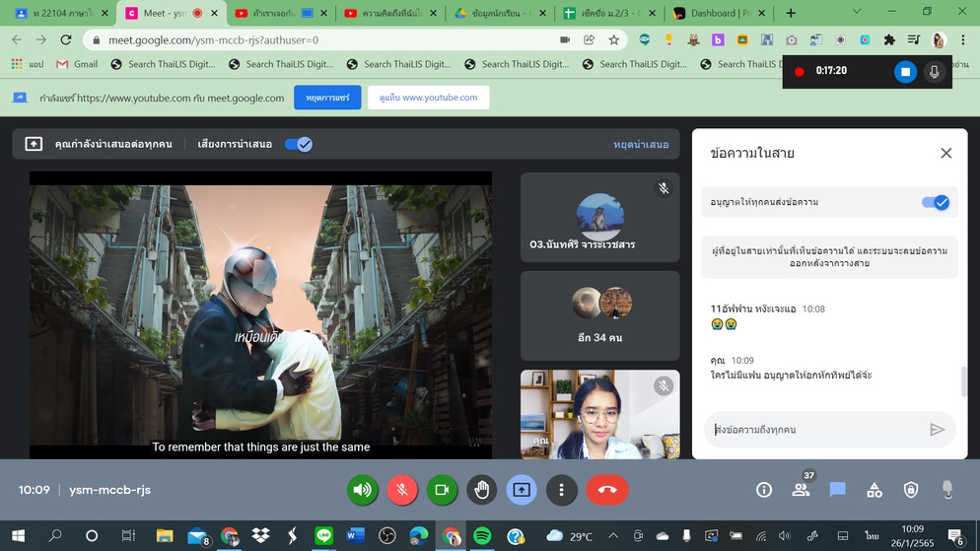The width and height of the screenshot is (980, 551).
Task: Switch to the ความคิดถึงที่ฉัน YouTube tab
Action: pyautogui.click(x=389, y=13)
